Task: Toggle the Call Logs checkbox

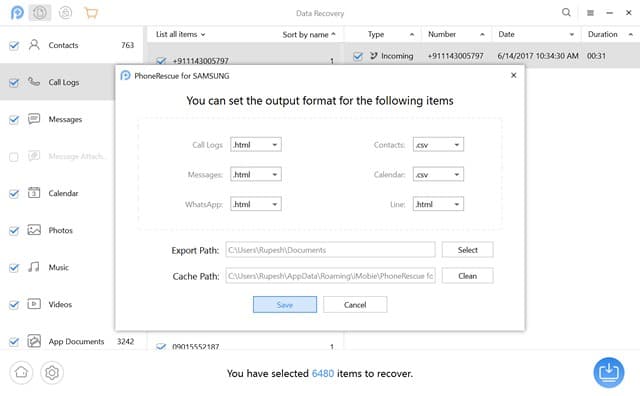Action: coord(14,82)
